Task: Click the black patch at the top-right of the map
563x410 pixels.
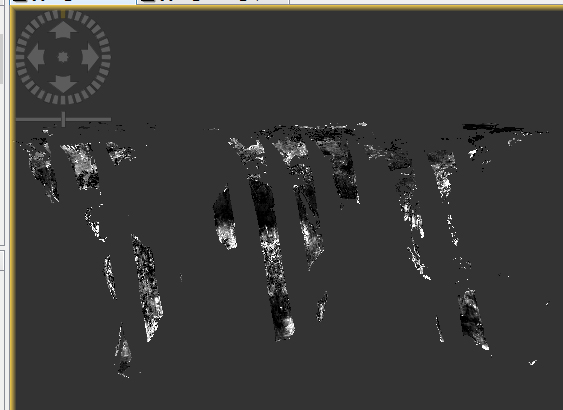Action: click(x=492, y=128)
